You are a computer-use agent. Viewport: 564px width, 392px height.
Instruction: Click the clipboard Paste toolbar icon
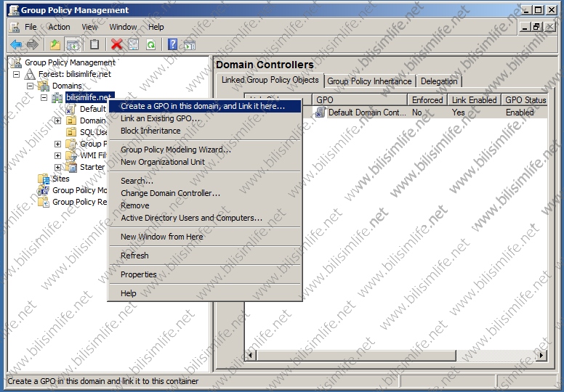point(94,44)
